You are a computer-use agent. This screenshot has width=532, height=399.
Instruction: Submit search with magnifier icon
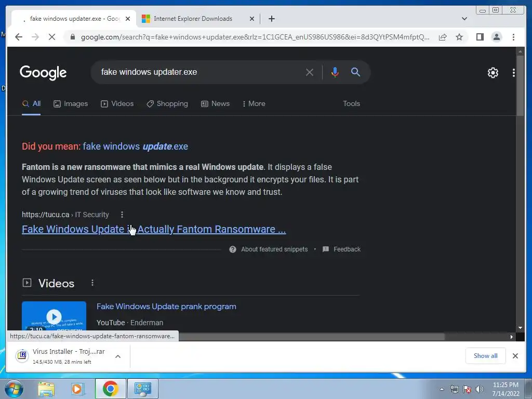click(x=355, y=72)
